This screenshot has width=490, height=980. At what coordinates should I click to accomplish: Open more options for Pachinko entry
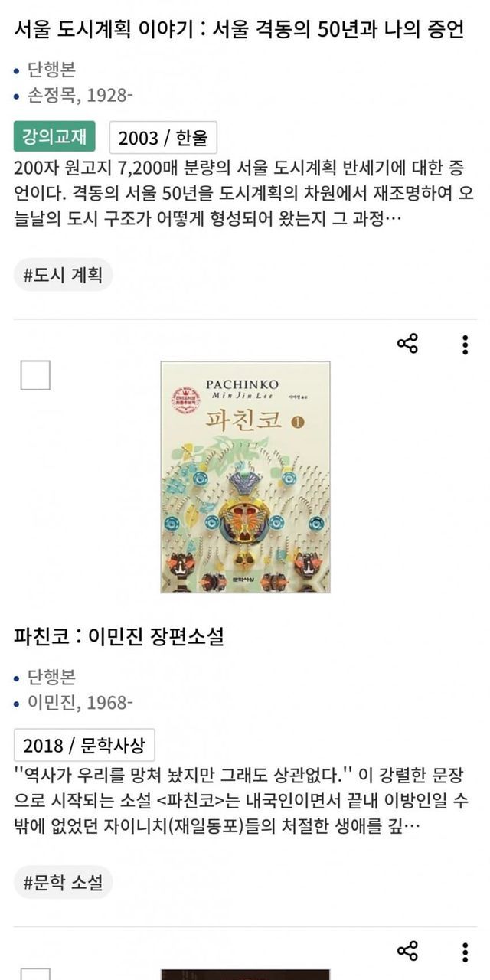pyautogui.click(x=465, y=345)
